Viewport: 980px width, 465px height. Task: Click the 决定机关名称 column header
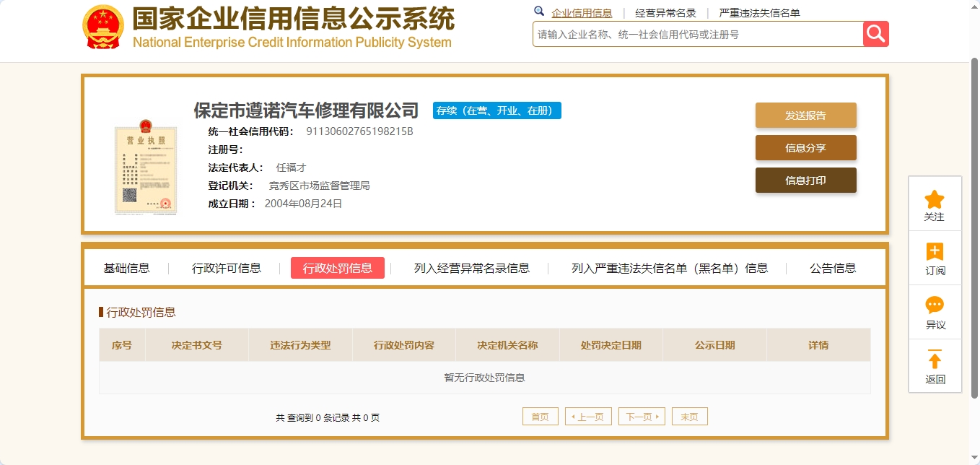pos(507,345)
